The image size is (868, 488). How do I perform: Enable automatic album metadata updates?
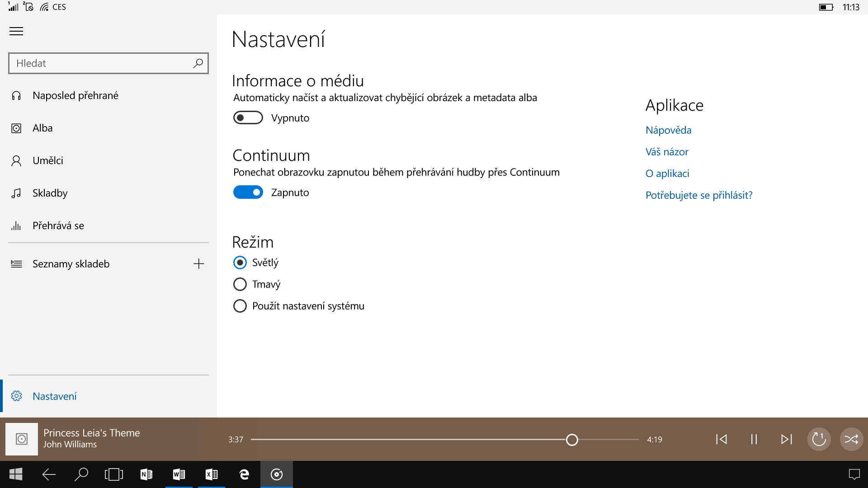(x=248, y=117)
